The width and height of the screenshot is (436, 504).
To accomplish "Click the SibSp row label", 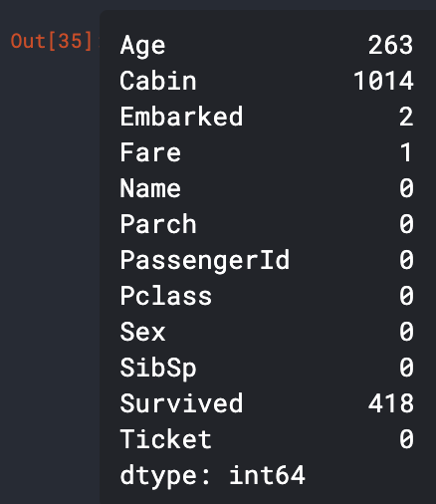I will [158, 369].
